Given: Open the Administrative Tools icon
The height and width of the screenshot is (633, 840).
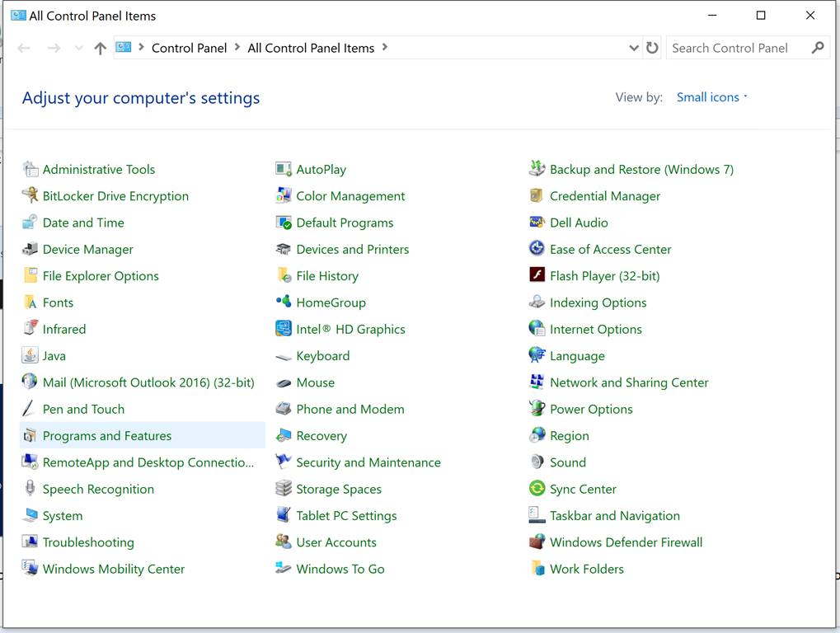Looking at the screenshot, I should (x=30, y=169).
